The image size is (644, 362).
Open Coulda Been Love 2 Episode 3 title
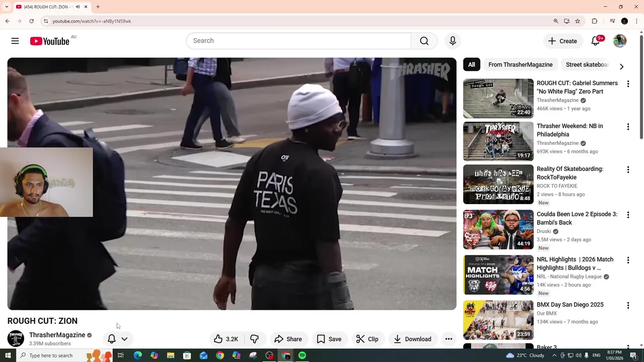[x=577, y=218]
